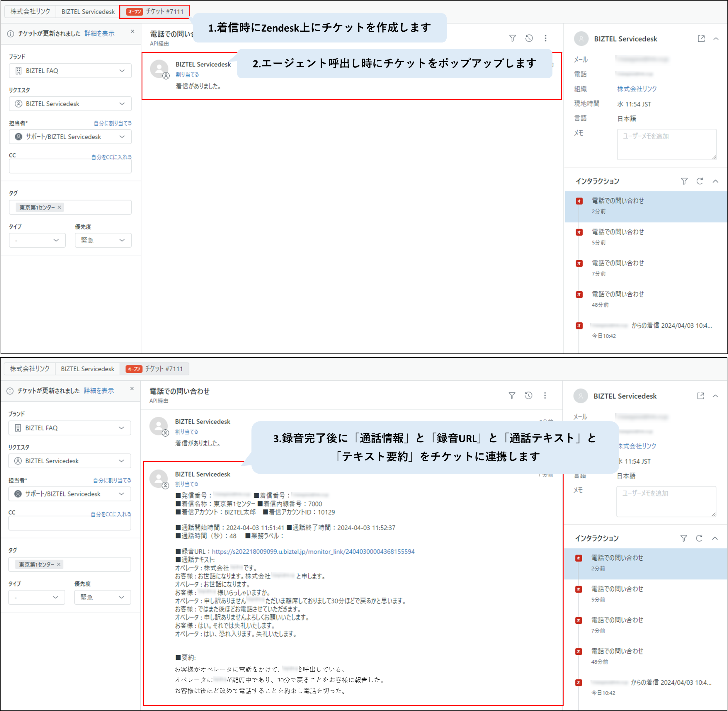Click the avatar of the 着信がありました comment, lower screenshot
728x711 pixels.
click(159, 426)
